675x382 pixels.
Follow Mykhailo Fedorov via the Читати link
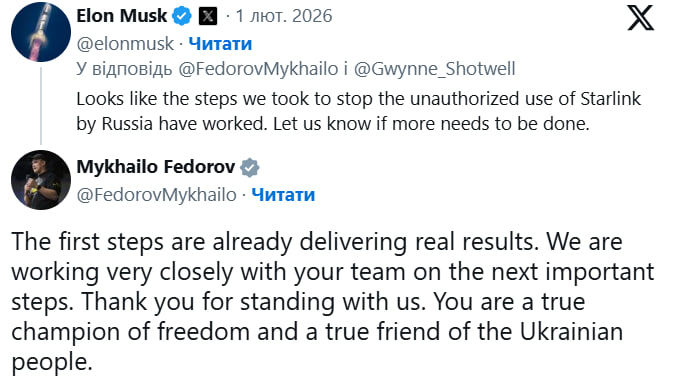(x=283, y=195)
